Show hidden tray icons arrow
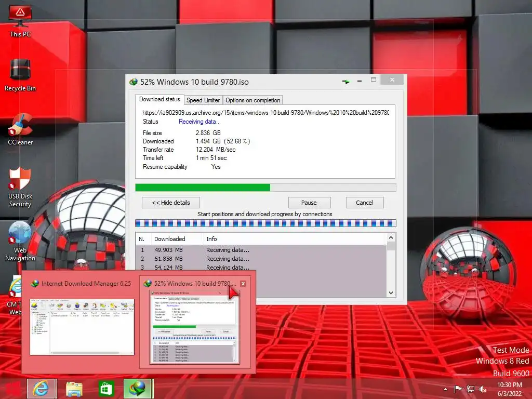 445,389
